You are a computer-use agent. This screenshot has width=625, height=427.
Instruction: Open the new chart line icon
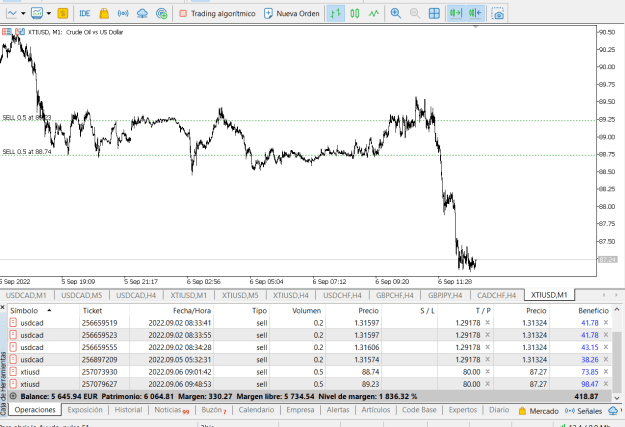pos(12,14)
